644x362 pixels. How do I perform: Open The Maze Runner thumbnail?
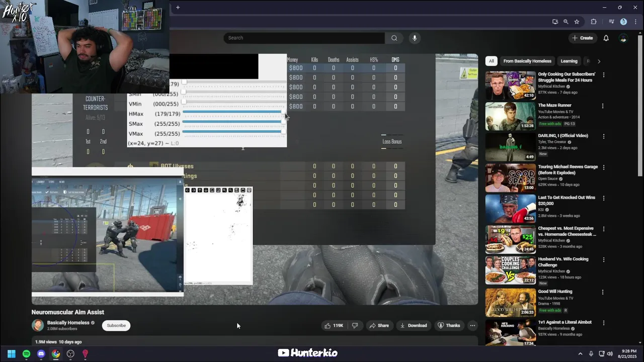pyautogui.click(x=510, y=116)
